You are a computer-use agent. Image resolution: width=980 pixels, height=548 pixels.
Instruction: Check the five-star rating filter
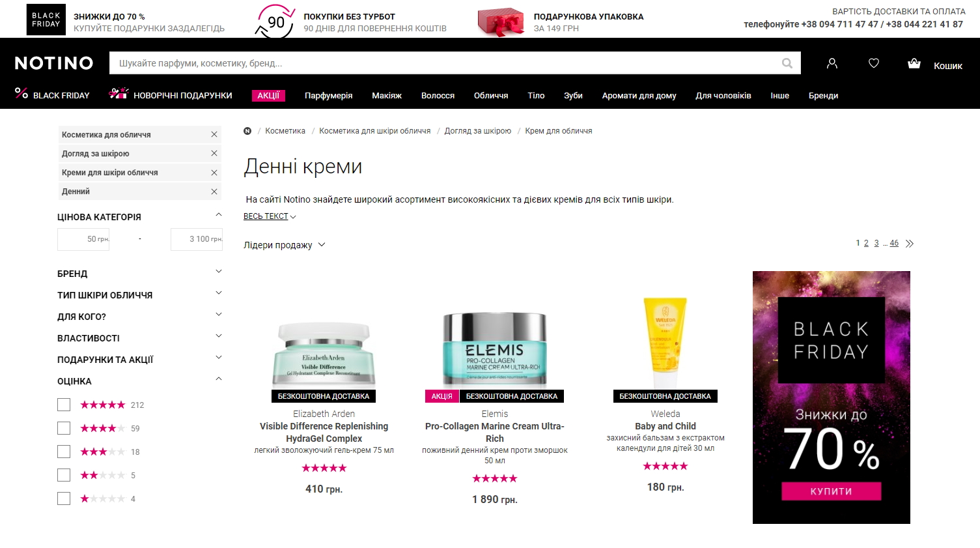tap(64, 405)
